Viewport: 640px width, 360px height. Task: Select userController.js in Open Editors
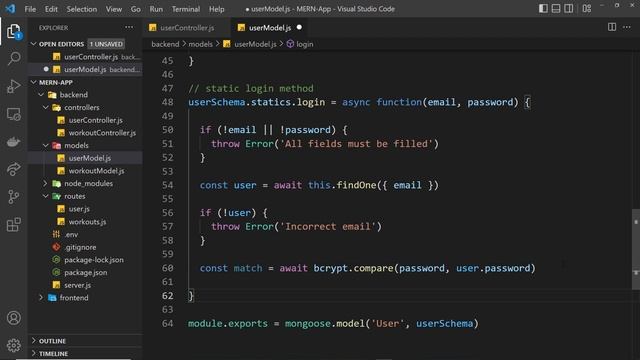pos(85,57)
